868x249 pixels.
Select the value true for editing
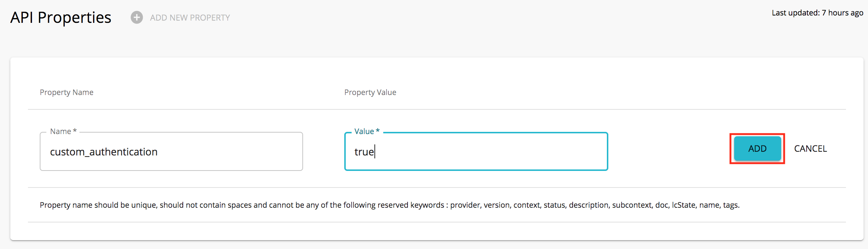coord(364,151)
